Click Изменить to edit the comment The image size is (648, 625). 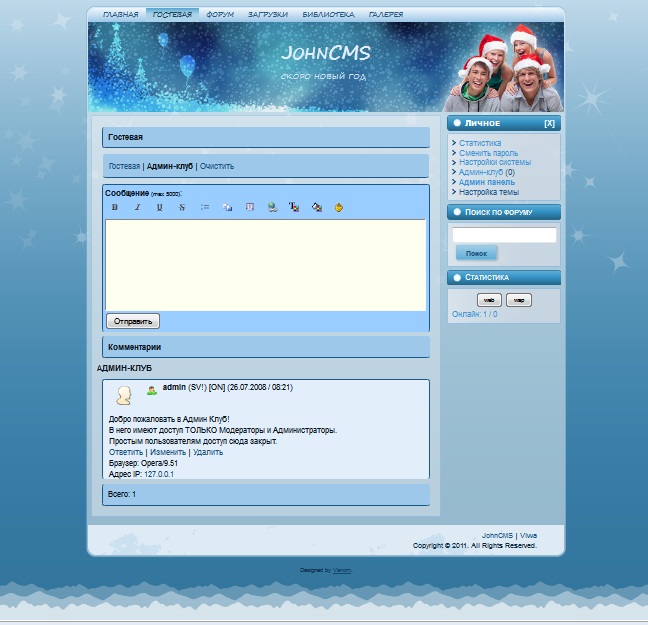coord(168,452)
